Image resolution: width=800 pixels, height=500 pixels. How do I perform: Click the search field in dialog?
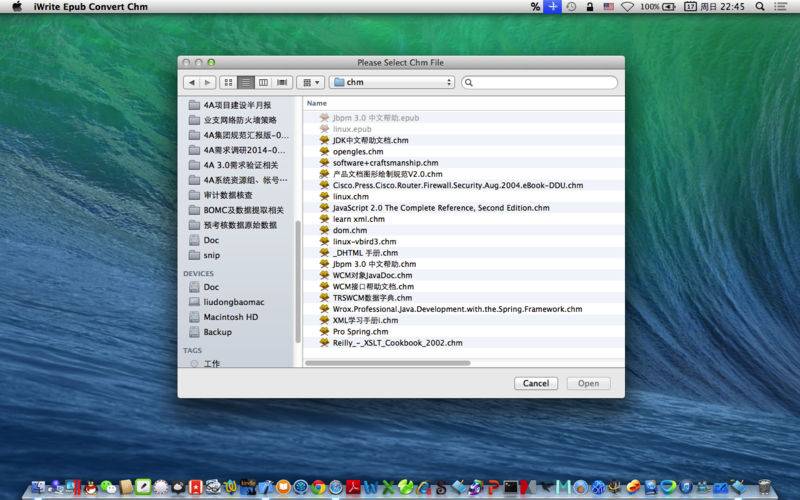pyautogui.click(x=540, y=82)
